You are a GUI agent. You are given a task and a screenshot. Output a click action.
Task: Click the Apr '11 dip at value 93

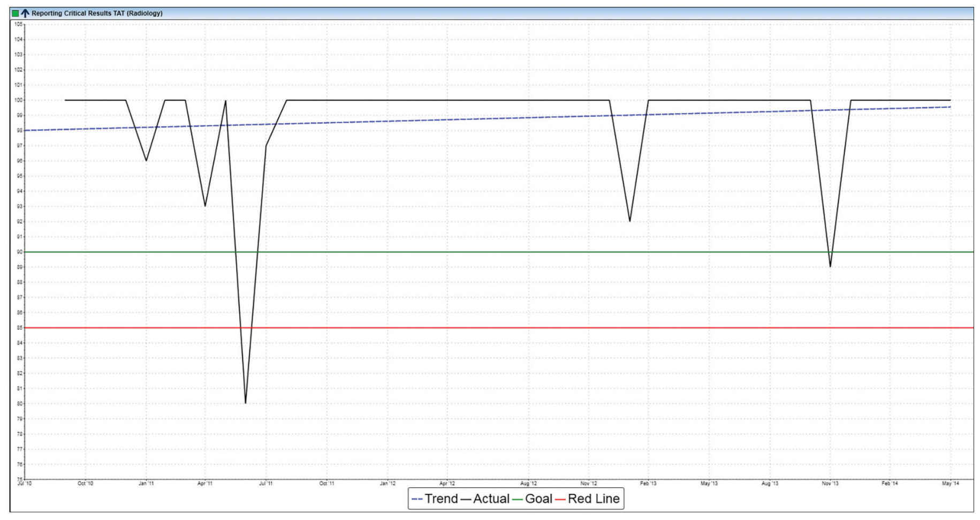205,206
